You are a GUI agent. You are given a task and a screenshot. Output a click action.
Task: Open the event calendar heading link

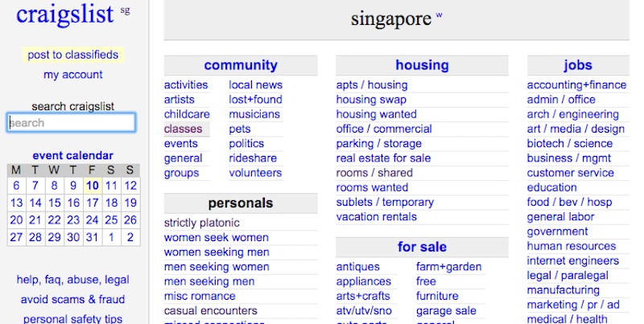[x=72, y=155]
